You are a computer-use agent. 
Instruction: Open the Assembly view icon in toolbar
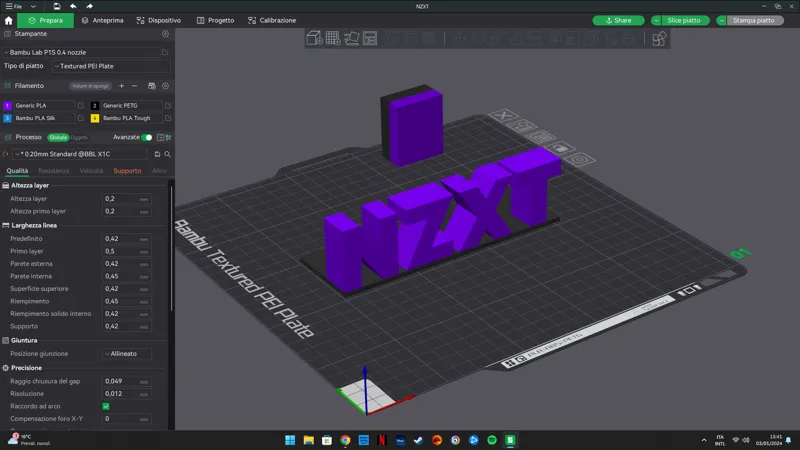tap(659, 39)
